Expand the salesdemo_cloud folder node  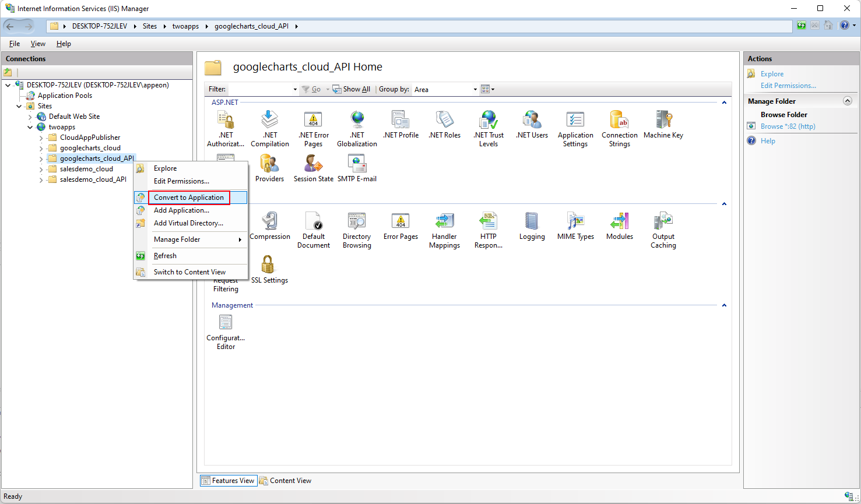[41, 170]
